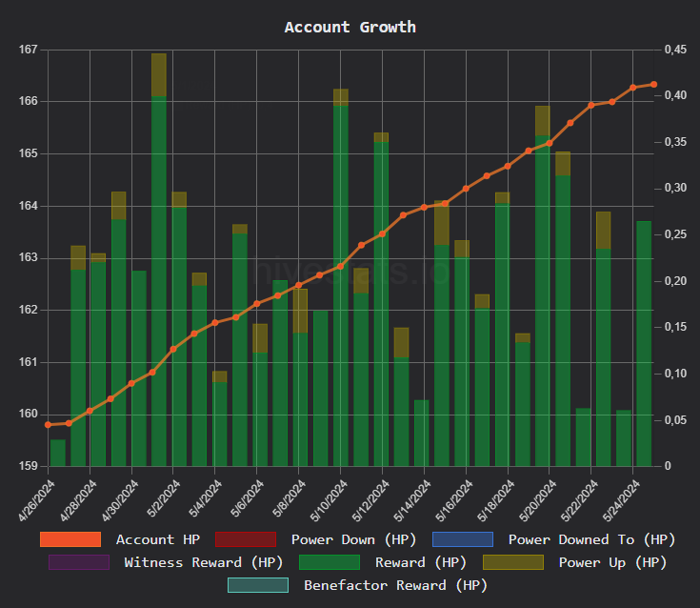Click the right axis value 0,05
The width and height of the screenshot is (700, 608).
click(676, 420)
